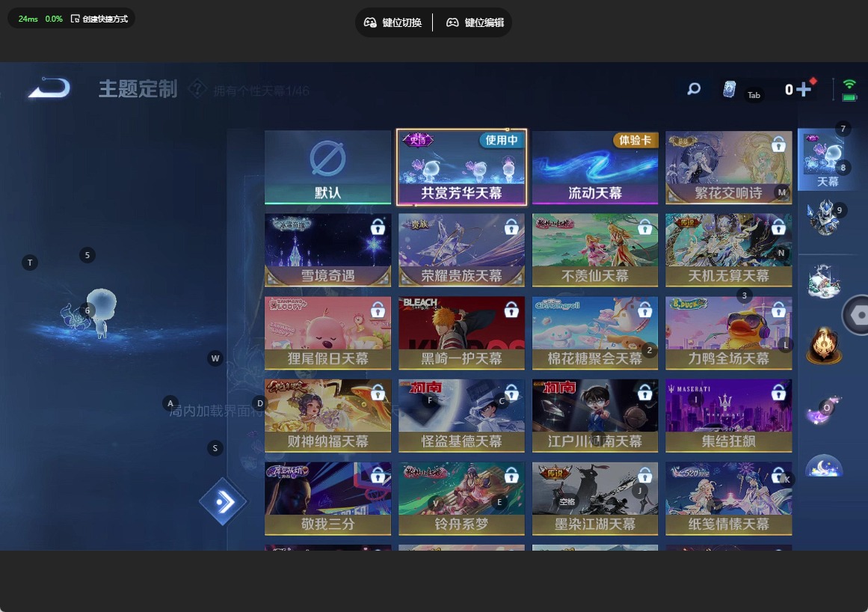Screen dimensions: 868x612
Task: Open the 江户川柯南天幕 theme card
Action: pyautogui.click(x=595, y=415)
